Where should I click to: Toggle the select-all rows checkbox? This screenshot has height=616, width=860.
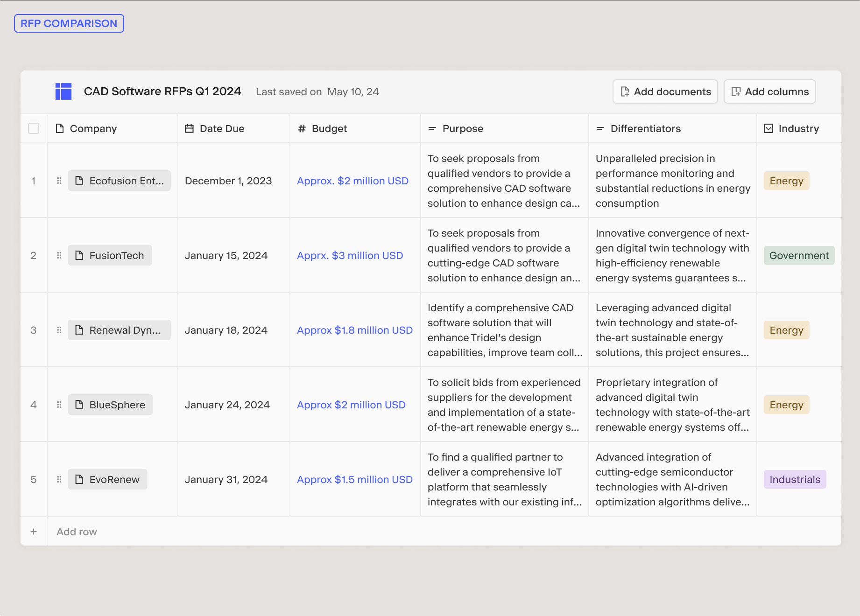click(x=34, y=128)
